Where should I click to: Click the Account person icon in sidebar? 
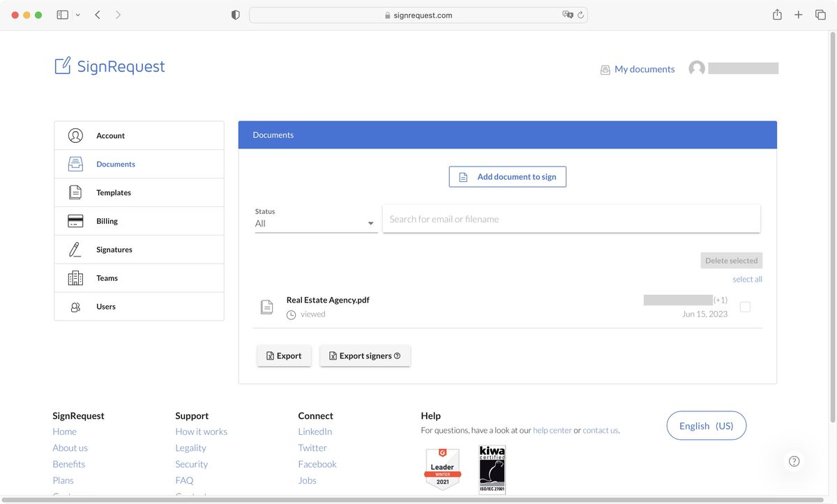pyautogui.click(x=75, y=136)
